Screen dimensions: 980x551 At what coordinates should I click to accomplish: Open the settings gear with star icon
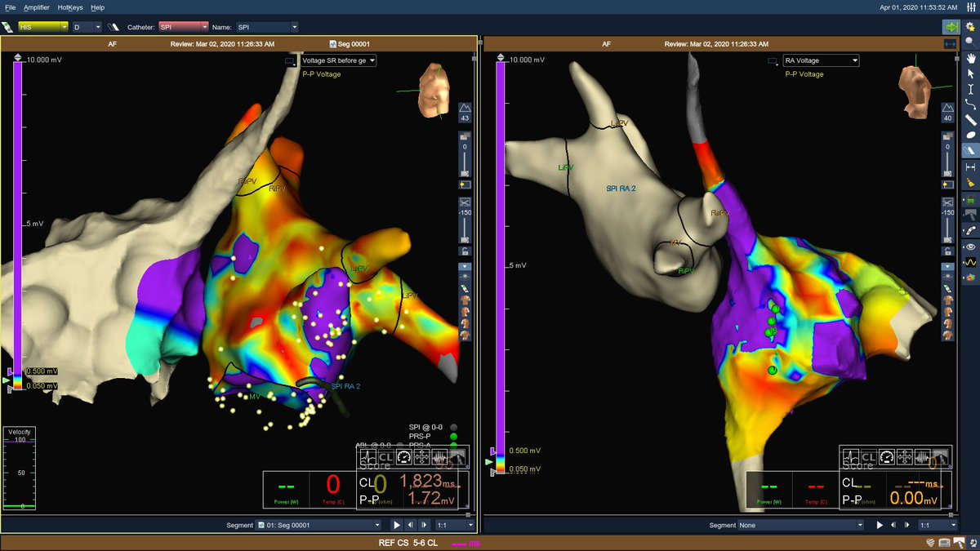click(x=971, y=27)
